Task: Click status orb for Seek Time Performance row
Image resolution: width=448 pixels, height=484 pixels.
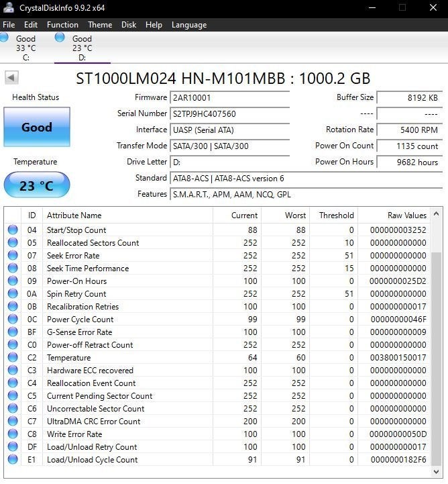Action: coord(13,269)
